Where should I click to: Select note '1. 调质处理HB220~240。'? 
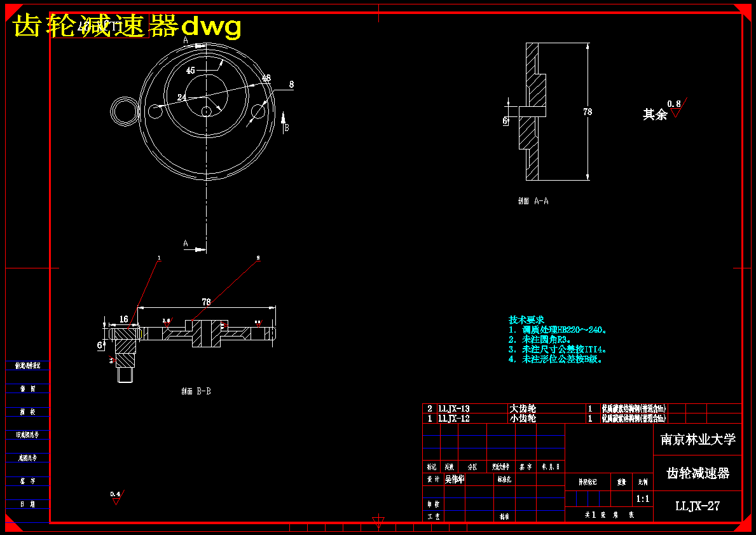(558, 330)
